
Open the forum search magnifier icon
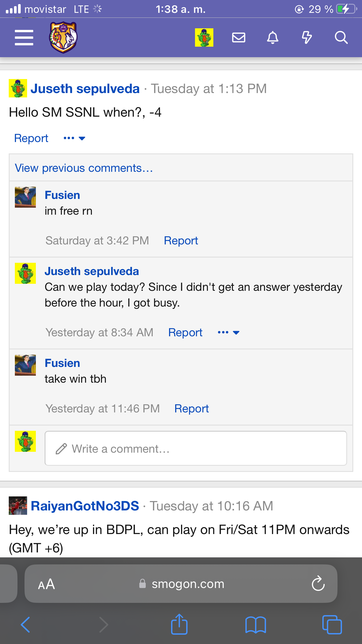coord(341,37)
